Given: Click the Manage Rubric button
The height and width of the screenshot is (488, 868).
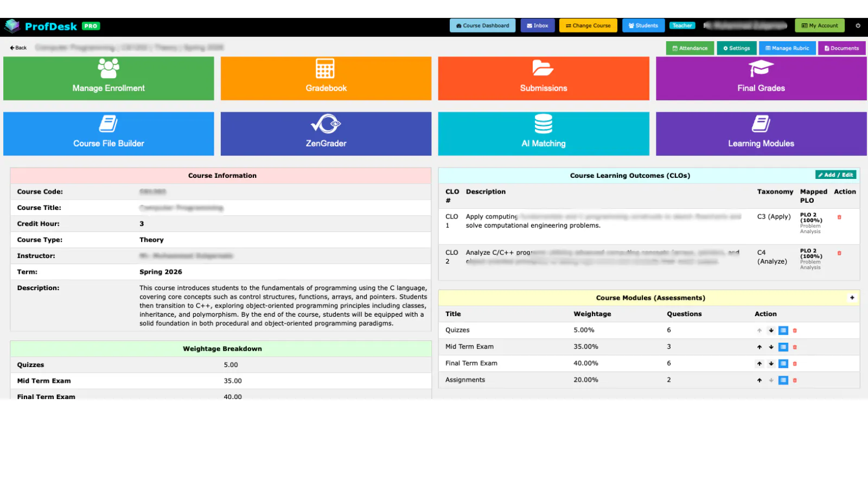Looking at the screenshot, I should [787, 48].
